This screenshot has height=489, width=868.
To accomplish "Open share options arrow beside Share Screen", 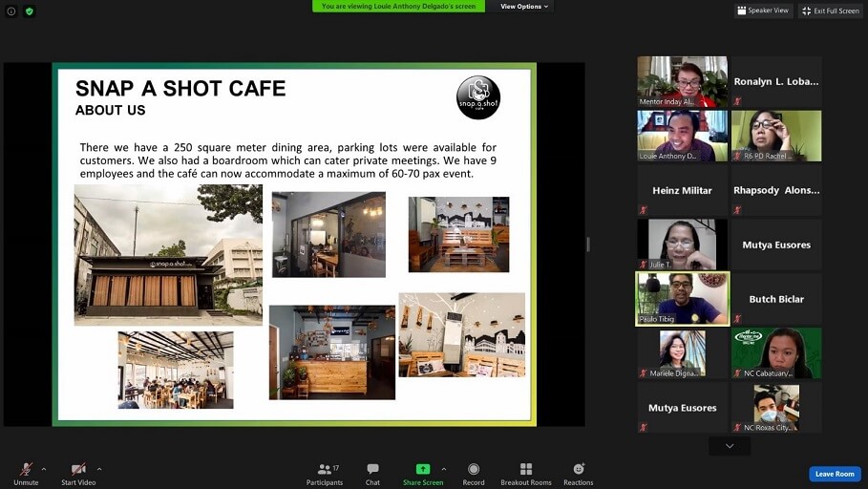I will coord(444,469).
